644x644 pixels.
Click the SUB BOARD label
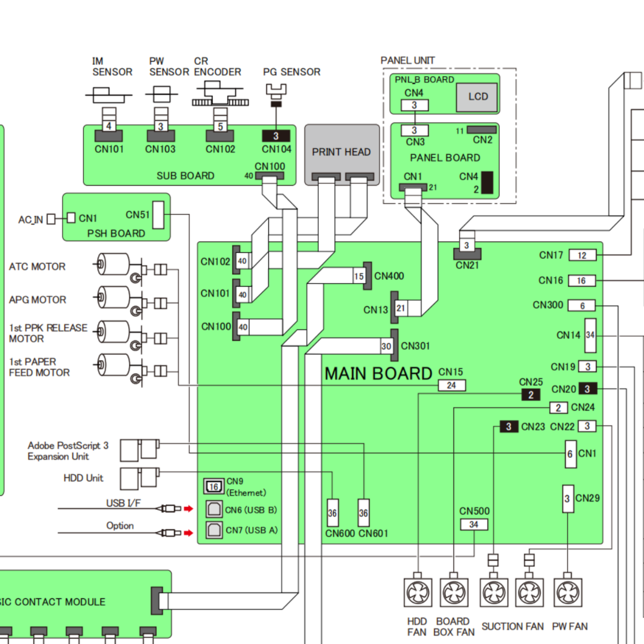click(x=185, y=176)
